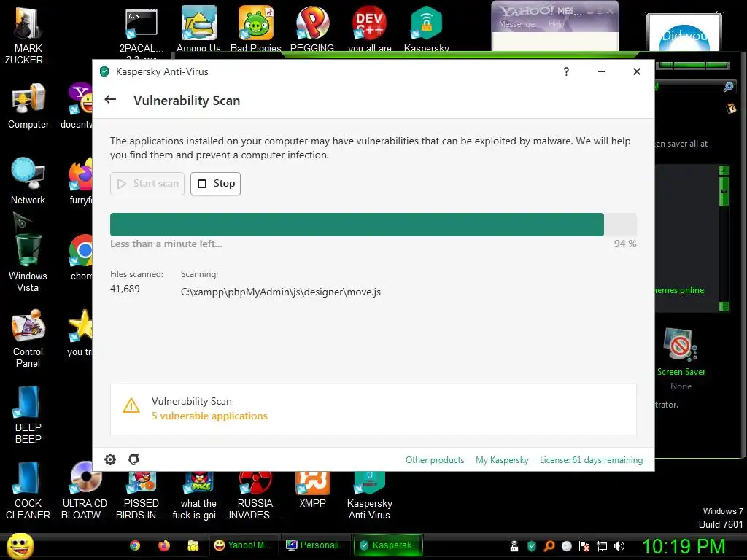The image size is (747, 560).
Task: Open RUSSIA INVADES desktop shortcut
Action: coord(255,495)
